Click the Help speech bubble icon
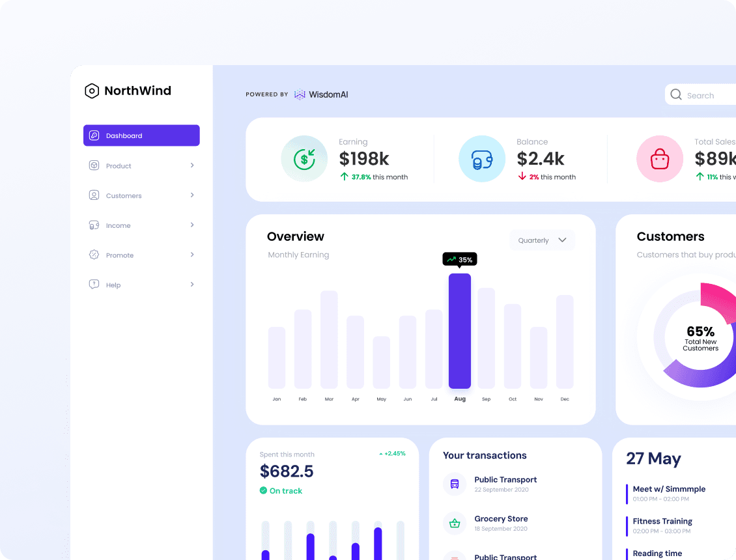The width and height of the screenshot is (736, 560). tap(94, 285)
